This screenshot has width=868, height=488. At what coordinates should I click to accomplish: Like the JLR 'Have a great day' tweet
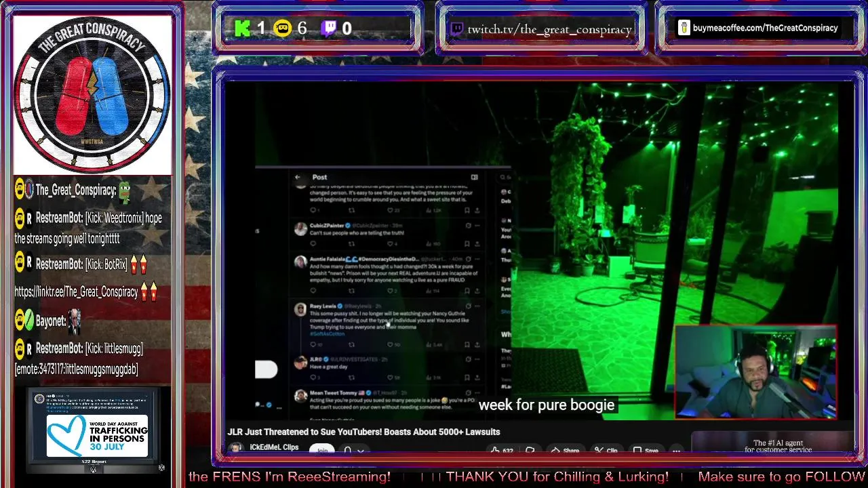click(x=390, y=378)
